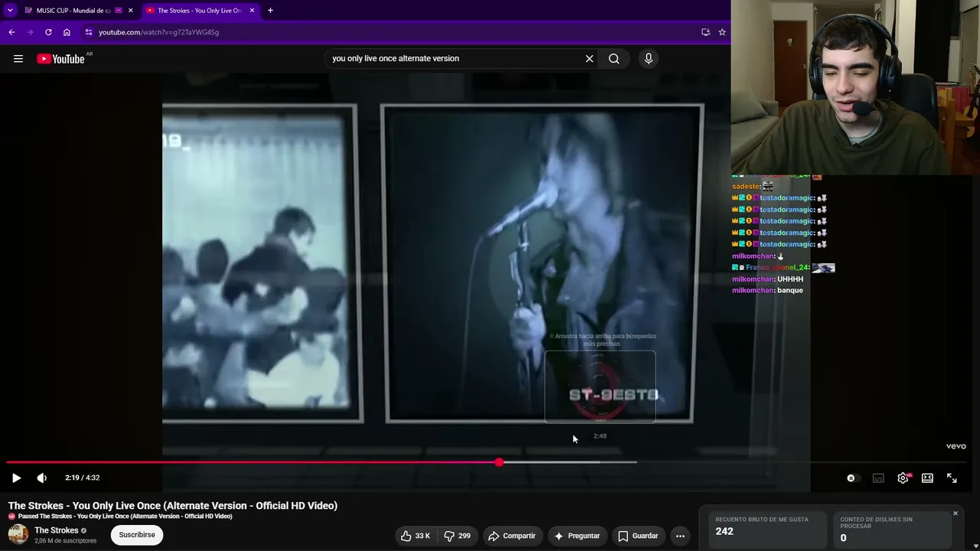The height and width of the screenshot is (551, 980).
Task: Click the '2,06 M de suscriptores' text
Action: coord(66,541)
